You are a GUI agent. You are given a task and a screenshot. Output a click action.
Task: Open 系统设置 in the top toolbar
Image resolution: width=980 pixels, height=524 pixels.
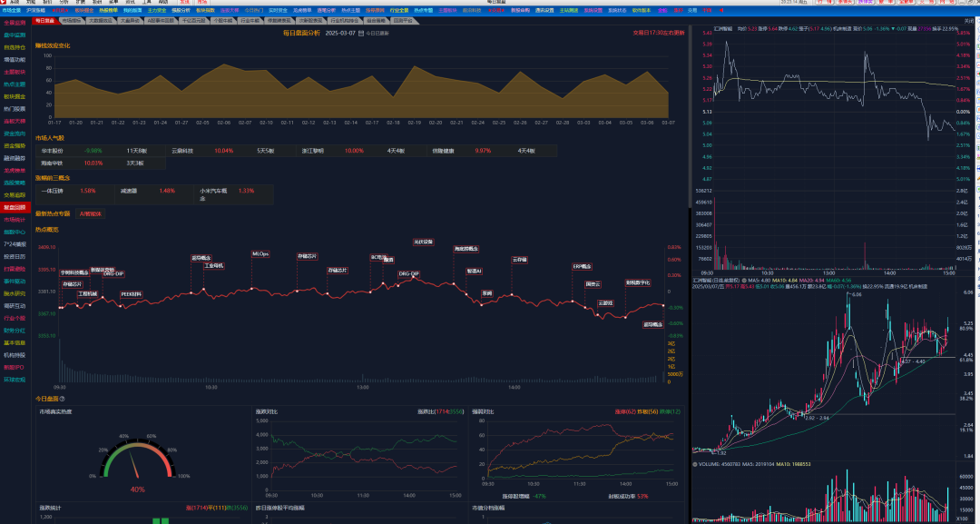[x=593, y=10]
